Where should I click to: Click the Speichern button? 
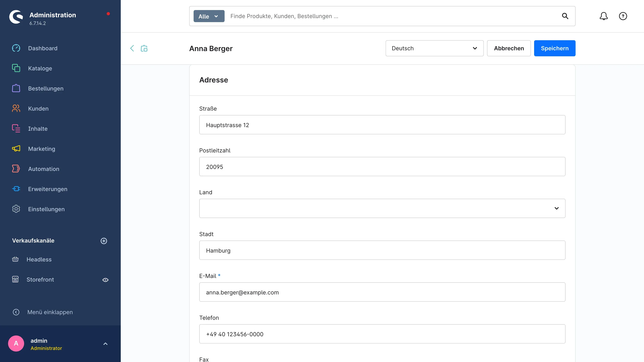(554, 48)
